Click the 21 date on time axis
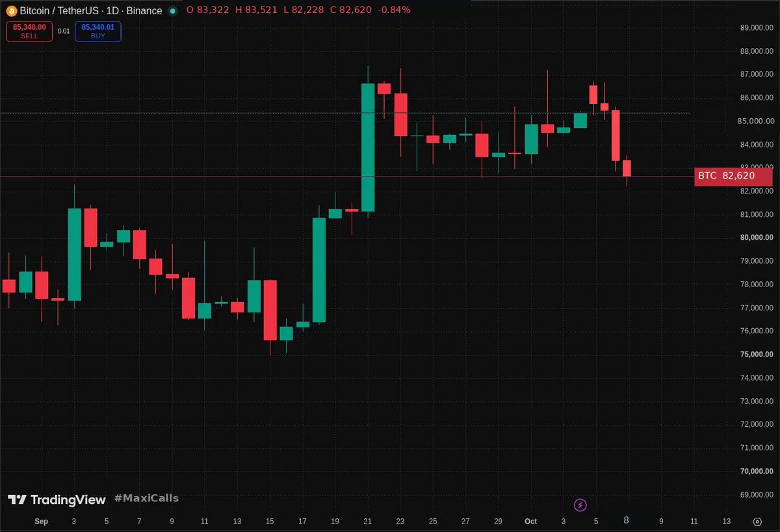Viewport: 780px width, 532px height. pyautogui.click(x=368, y=521)
